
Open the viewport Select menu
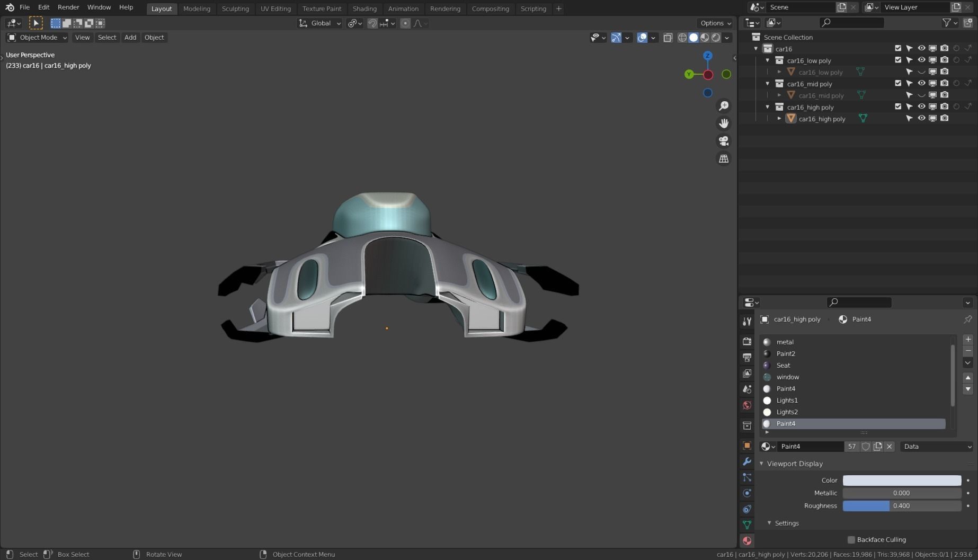[107, 38]
